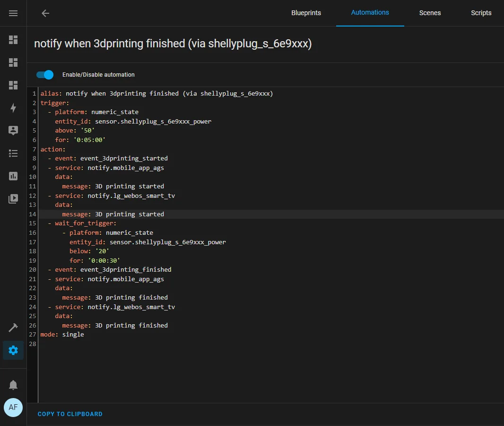Open the hamburger sidebar menu
This screenshot has height=426, width=504.
click(13, 13)
